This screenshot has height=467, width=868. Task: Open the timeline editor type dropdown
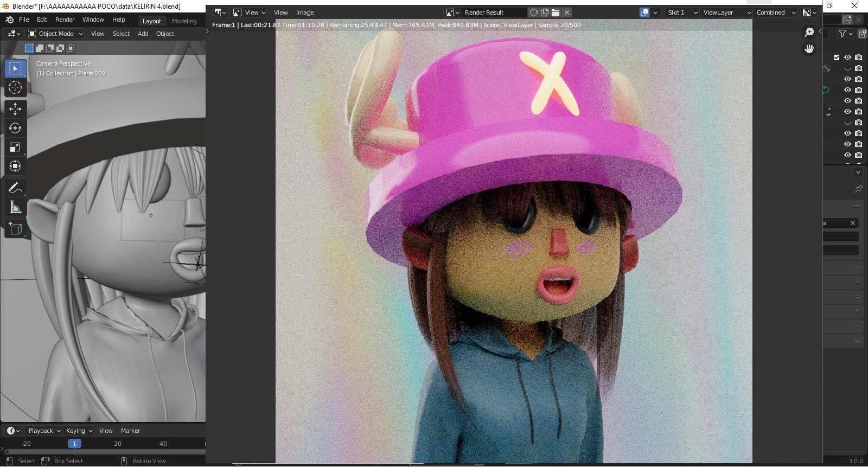[14, 431]
